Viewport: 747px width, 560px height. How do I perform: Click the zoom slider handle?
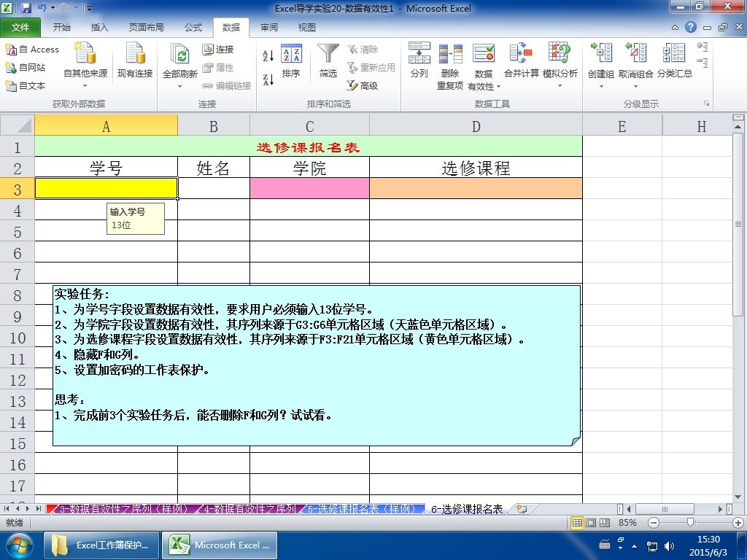[690, 523]
